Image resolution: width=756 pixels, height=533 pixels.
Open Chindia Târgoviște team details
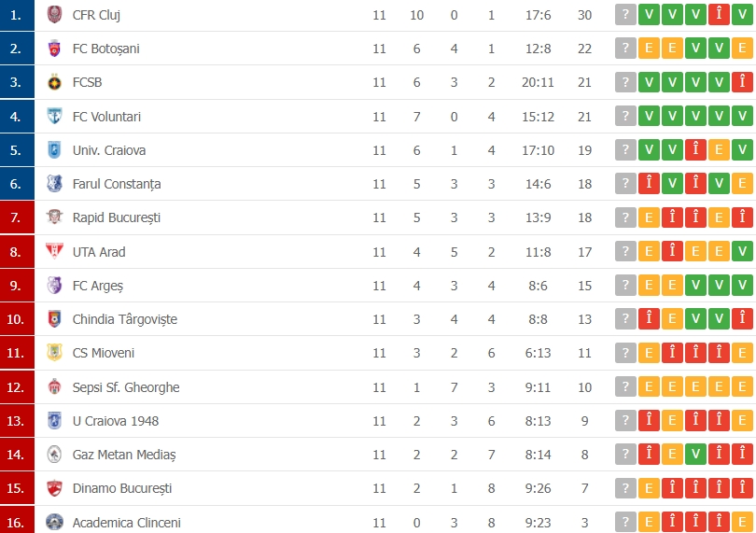click(x=124, y=319)
